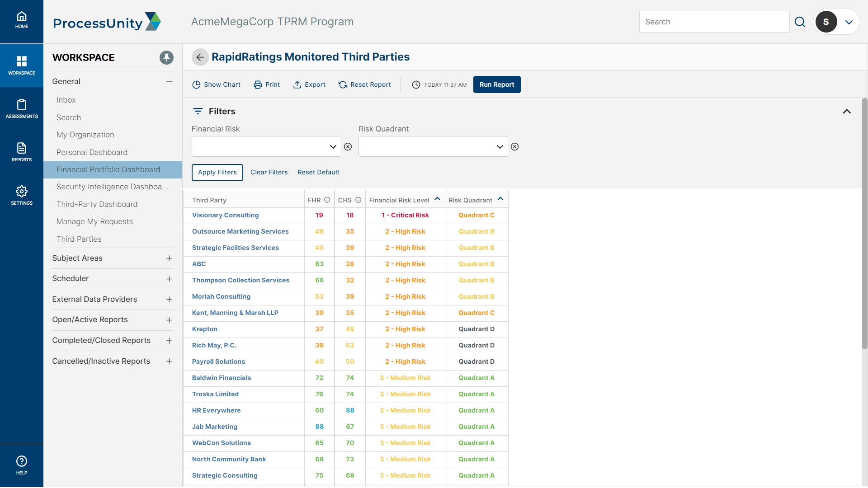Apply Filters to the report
The width and height of the screenshot is (868, 488).
pyautogui.click(x=217, y=172)
